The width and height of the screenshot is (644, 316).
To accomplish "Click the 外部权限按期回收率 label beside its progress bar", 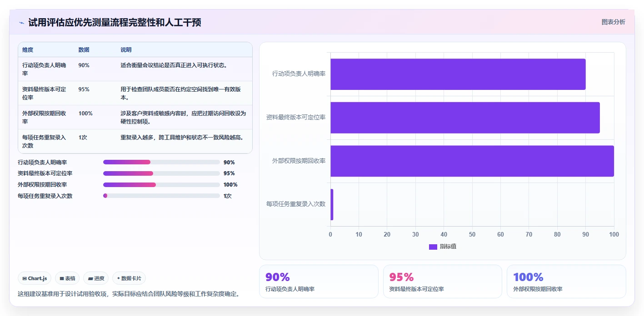I will [x=42, y=185].
